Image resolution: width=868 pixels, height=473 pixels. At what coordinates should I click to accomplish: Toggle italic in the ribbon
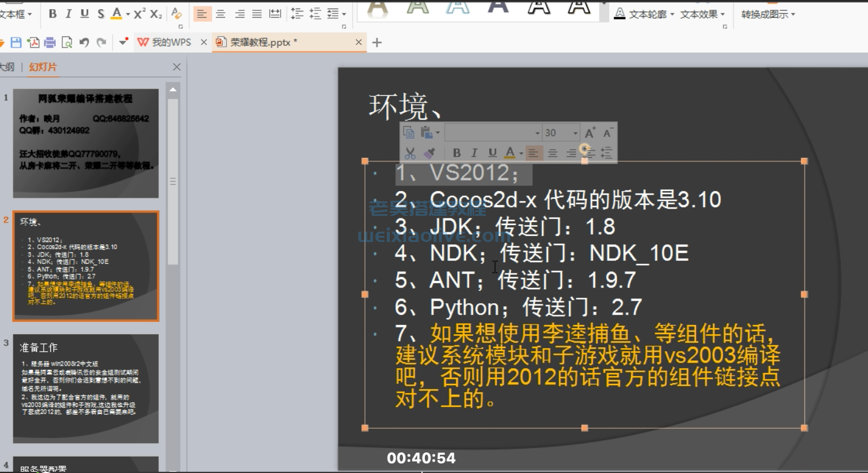click(68, 14)
